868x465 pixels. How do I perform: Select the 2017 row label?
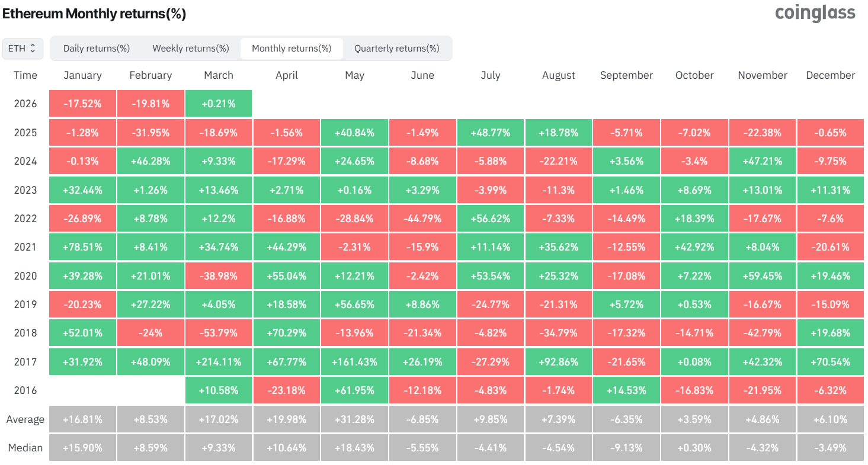(x=25, y=362)
